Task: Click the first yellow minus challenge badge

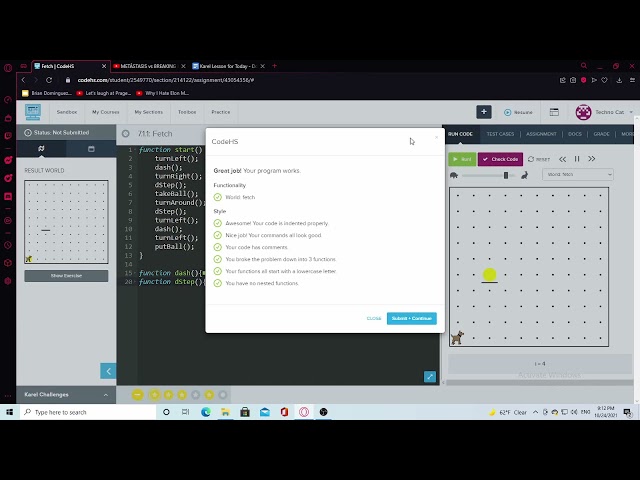Action: coord(138,395)
